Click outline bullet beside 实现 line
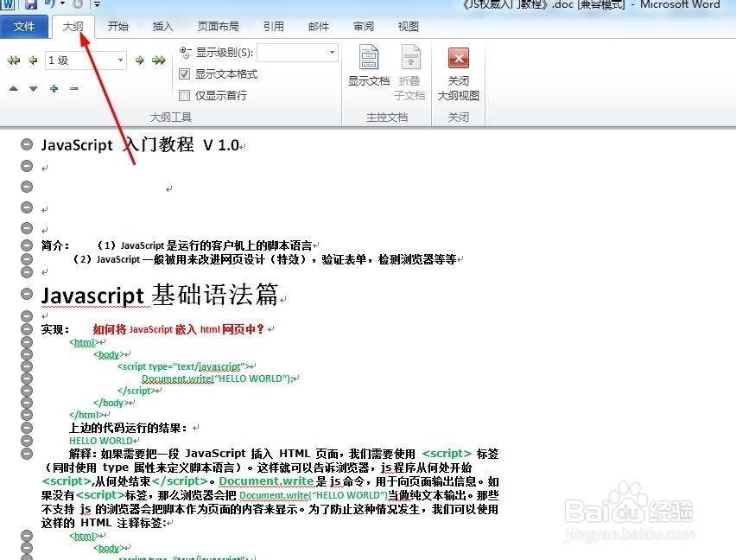This screenshot has height=560, width=736. point(27,329)
